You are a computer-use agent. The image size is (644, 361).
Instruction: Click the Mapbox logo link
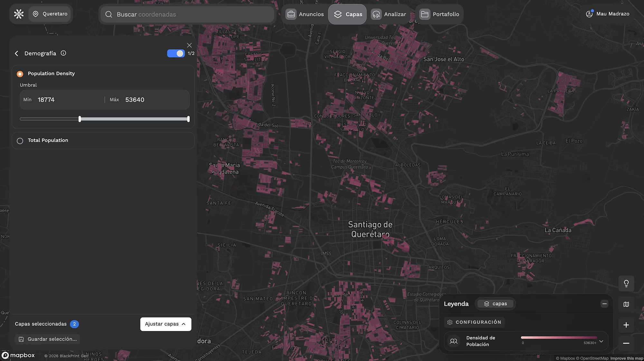point(18,355)
